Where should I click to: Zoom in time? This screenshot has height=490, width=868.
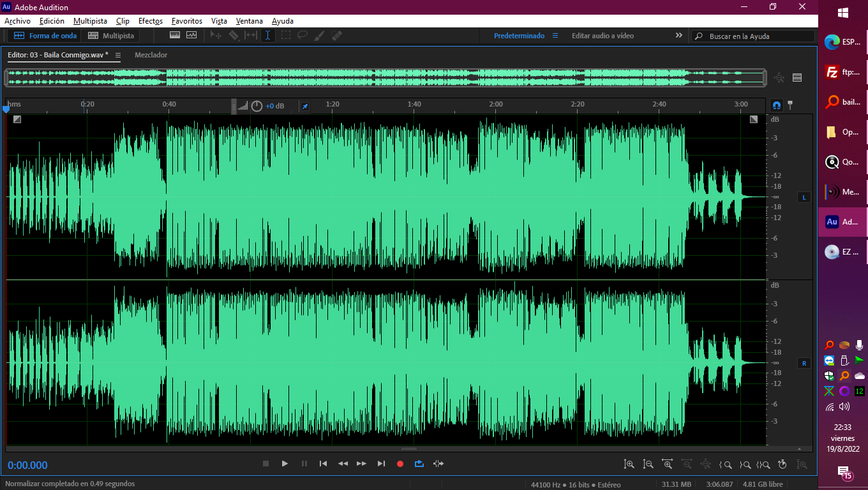point(668,464)
